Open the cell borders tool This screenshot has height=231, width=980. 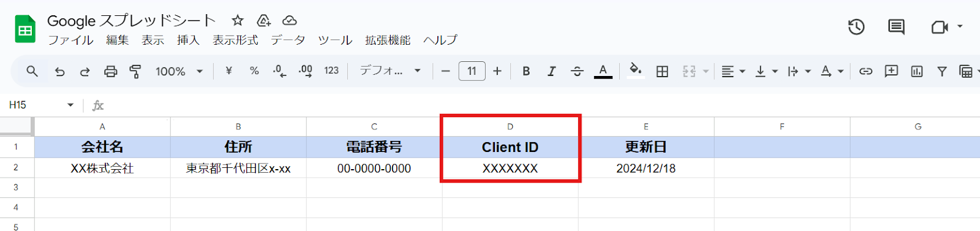(662, 72)
